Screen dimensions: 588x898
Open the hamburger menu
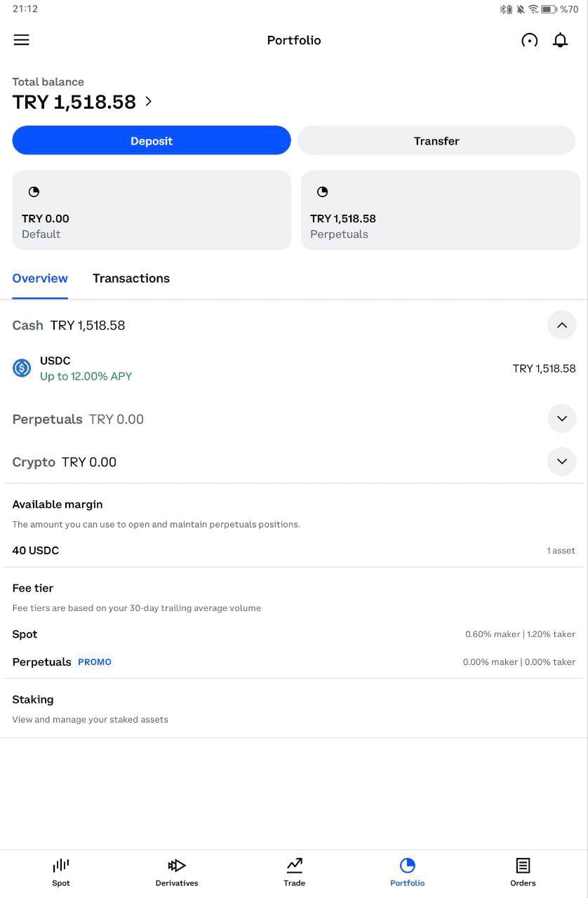pyautogui.click(x=22, y=40)
